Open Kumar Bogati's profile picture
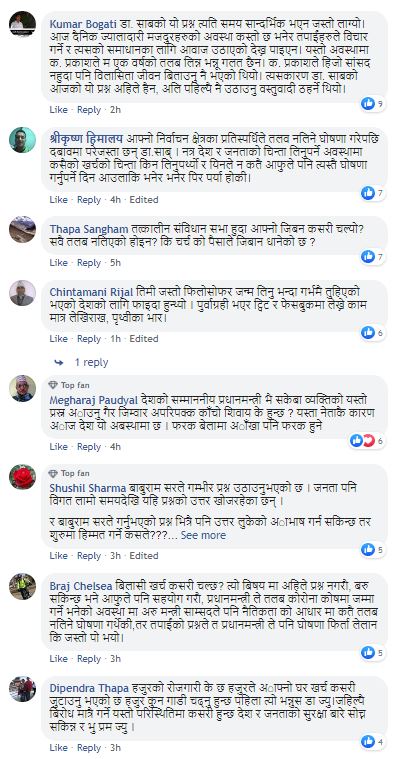This screenshot has height=759, width=402. (x=22, y=23)
